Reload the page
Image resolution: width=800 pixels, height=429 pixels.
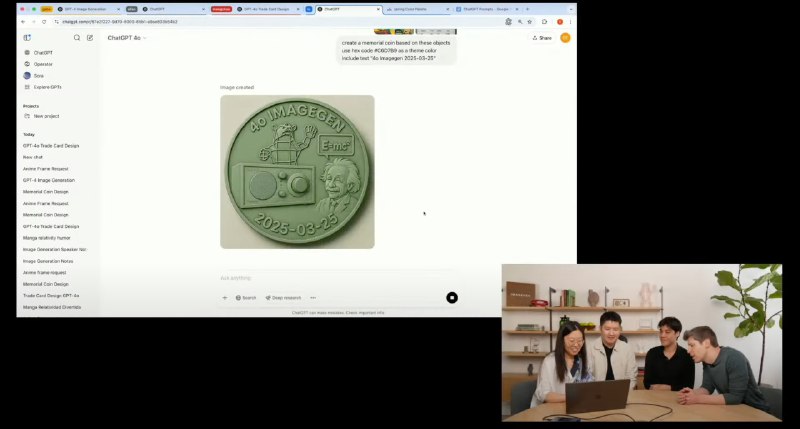tap(44, 22)
